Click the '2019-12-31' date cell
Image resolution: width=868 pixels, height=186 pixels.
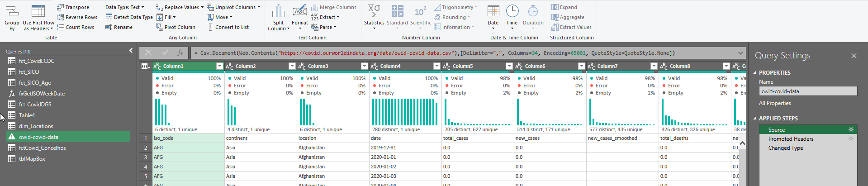(405, 148)
